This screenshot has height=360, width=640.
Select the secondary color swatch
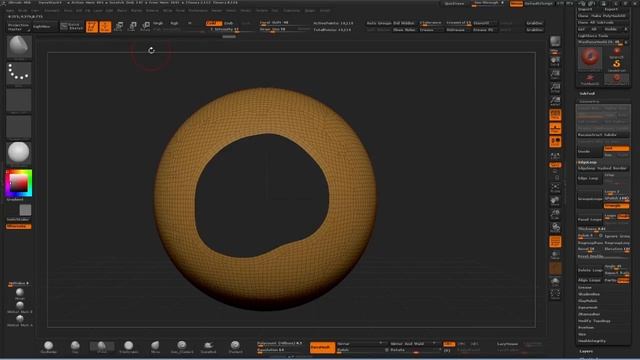25,210
